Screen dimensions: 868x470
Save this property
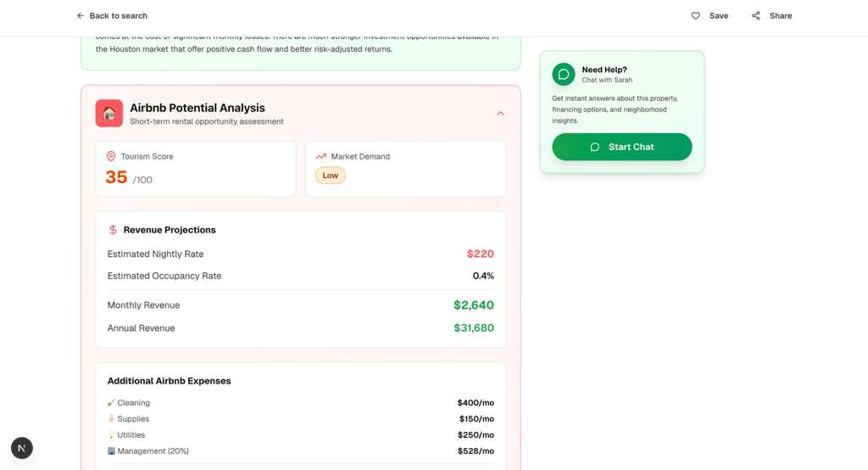click(x=710, y=16)
